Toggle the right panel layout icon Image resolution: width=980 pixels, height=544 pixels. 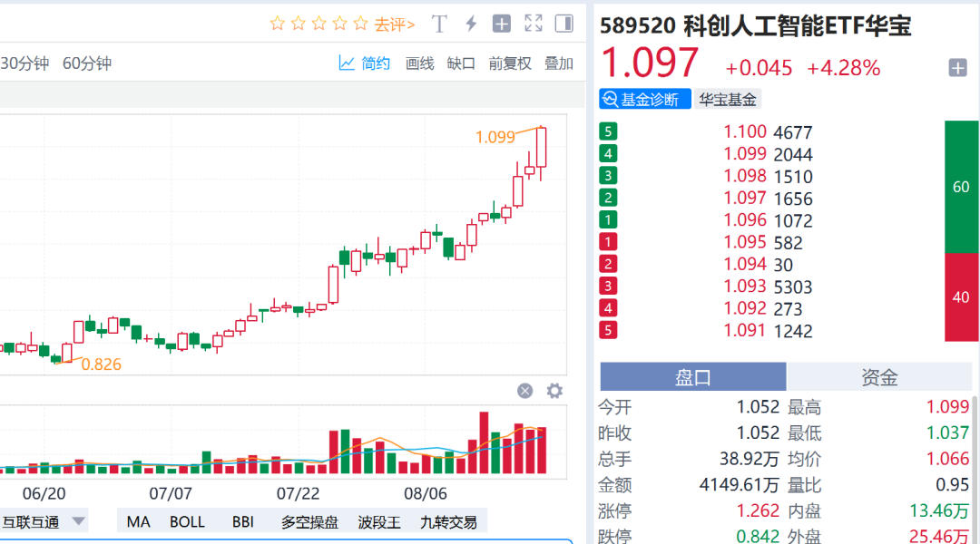(x=563, y=24)
